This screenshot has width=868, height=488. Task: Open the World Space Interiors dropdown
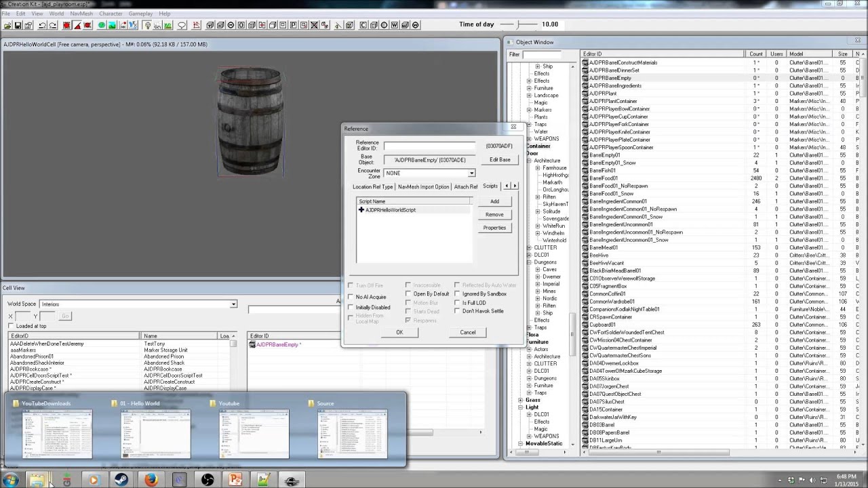233,304
